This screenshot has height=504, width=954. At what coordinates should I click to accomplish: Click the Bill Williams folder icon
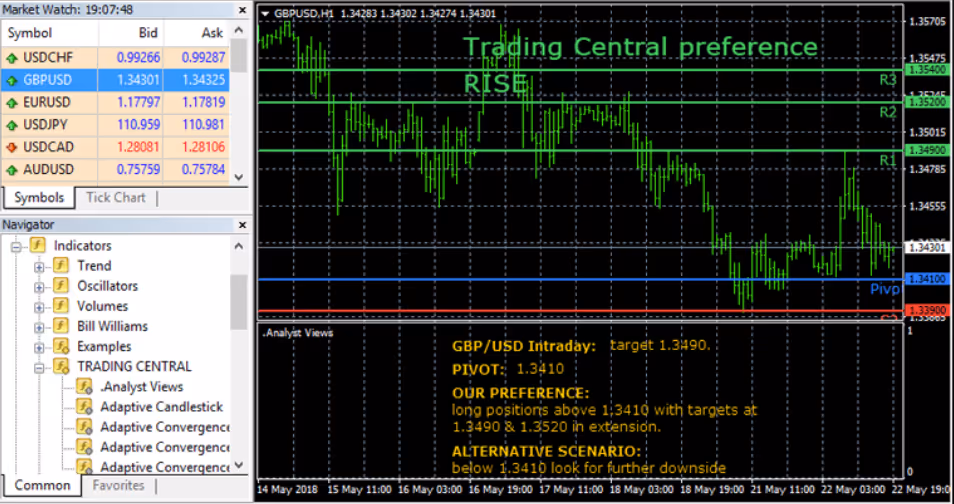[61, 326]
